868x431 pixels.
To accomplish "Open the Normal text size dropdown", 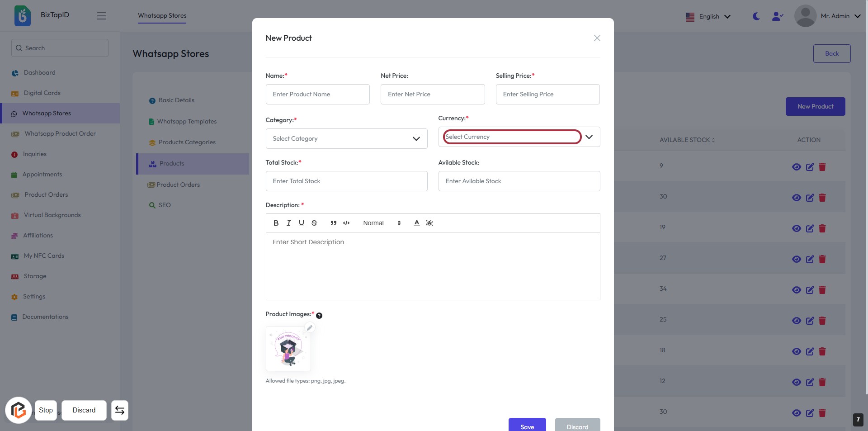I will tap(382, 223).
